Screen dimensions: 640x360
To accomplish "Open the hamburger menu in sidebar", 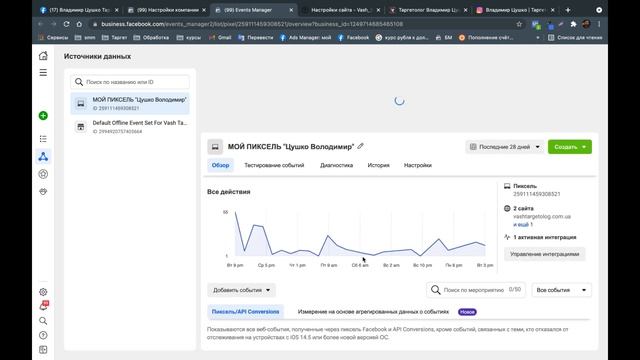I will click(x=43, y=73).
